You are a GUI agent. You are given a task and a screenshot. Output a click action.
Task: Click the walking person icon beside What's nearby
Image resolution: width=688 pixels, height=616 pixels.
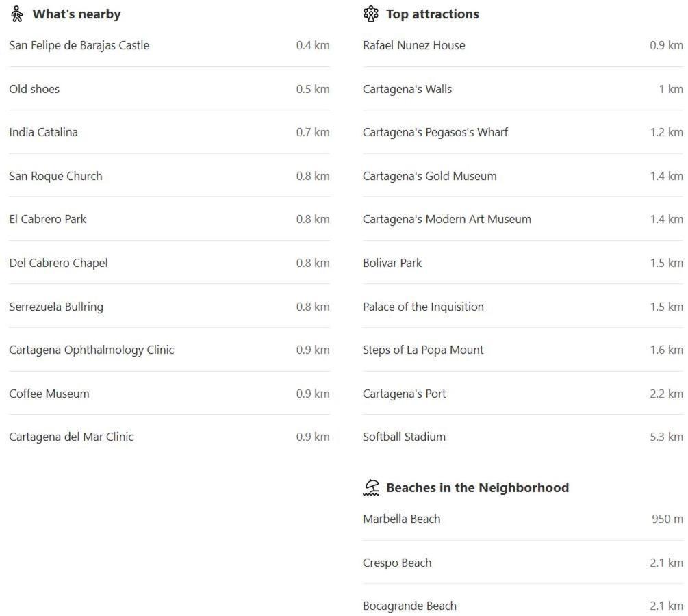[x=17, y=14]
